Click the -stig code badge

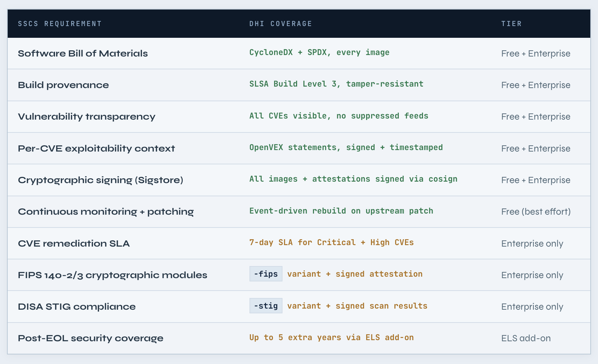(x=266, y=306)
